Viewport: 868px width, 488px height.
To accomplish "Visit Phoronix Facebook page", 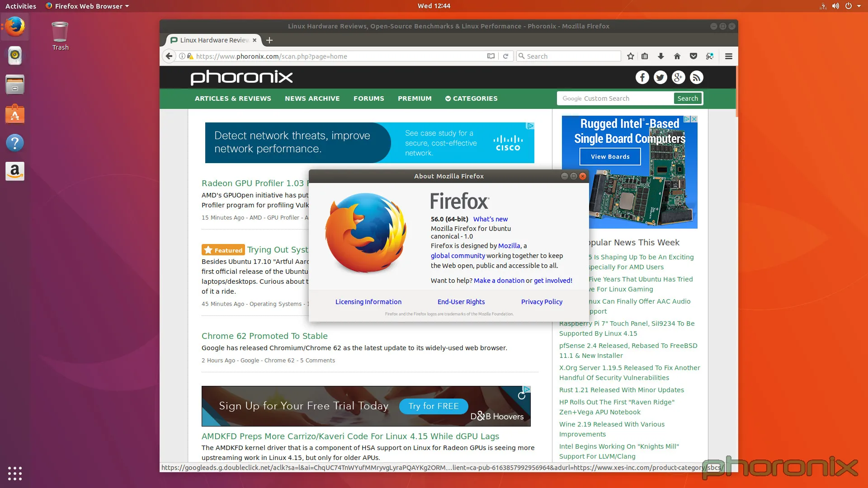I will click(642, 77).
